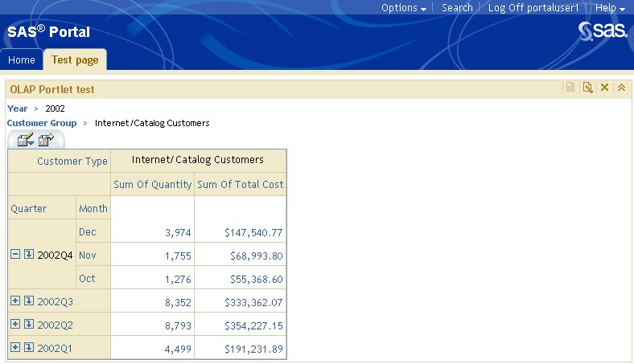Drill down on 2002Q2

click(x=29, y=324)
